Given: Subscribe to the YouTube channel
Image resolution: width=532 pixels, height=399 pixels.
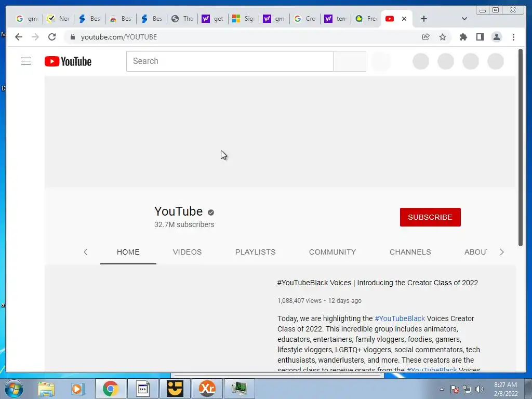Looking at the screenshot, I should [430, 217].
